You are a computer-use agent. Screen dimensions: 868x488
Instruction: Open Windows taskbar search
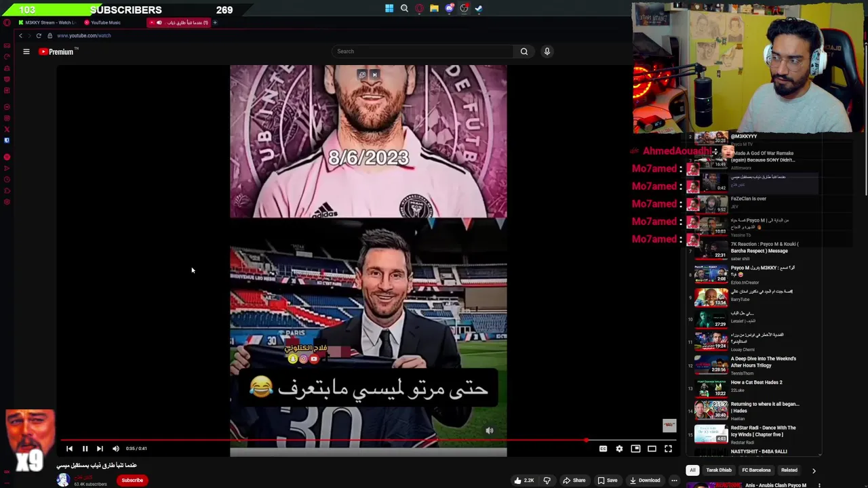pos(404,9)
